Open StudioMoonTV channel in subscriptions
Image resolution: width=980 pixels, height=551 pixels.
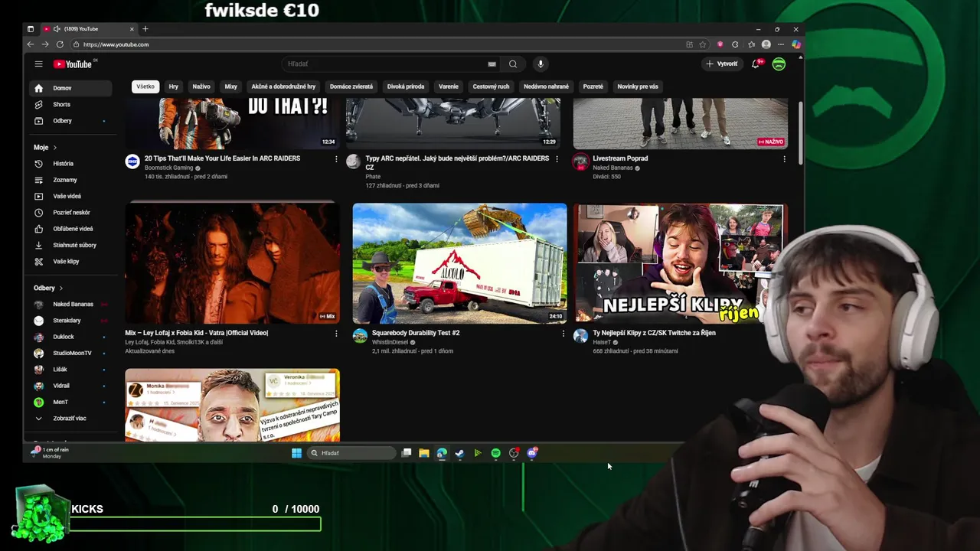point(69,354)
